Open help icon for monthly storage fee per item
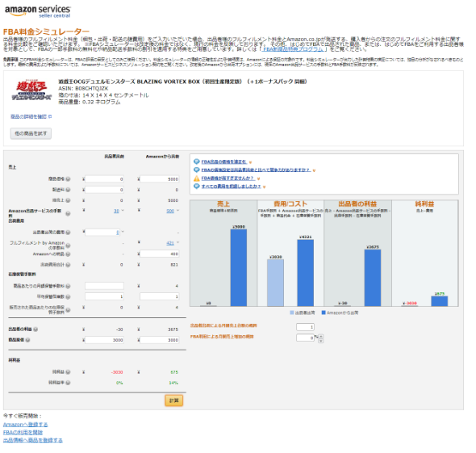The image size is (476, 453). point(68,286)
